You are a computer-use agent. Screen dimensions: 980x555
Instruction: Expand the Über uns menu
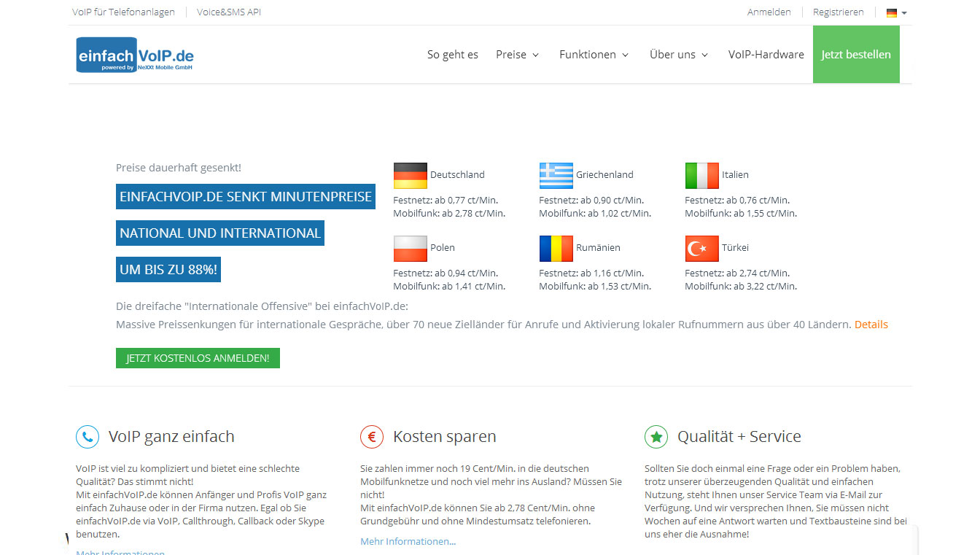point(679,55)
